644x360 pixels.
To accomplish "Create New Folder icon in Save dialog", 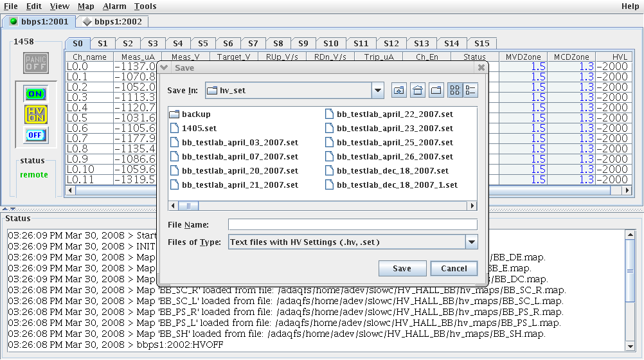I will [436, 91].
